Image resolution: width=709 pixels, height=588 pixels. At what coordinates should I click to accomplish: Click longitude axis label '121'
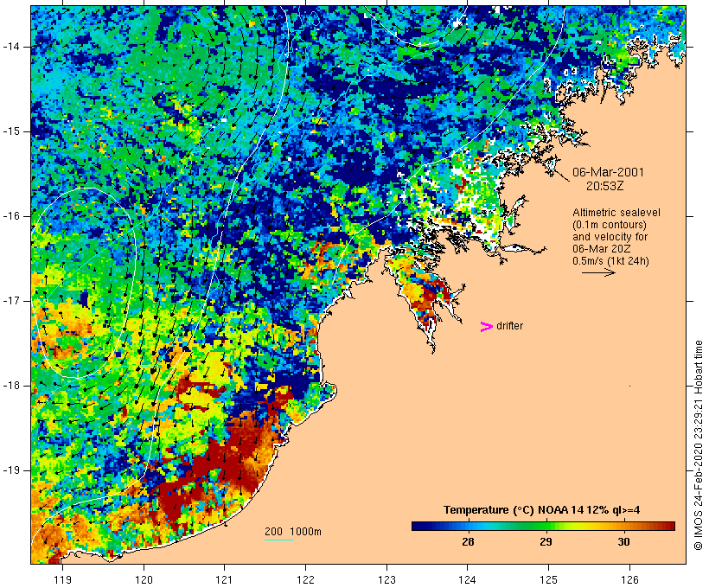(x=224, y=579)
